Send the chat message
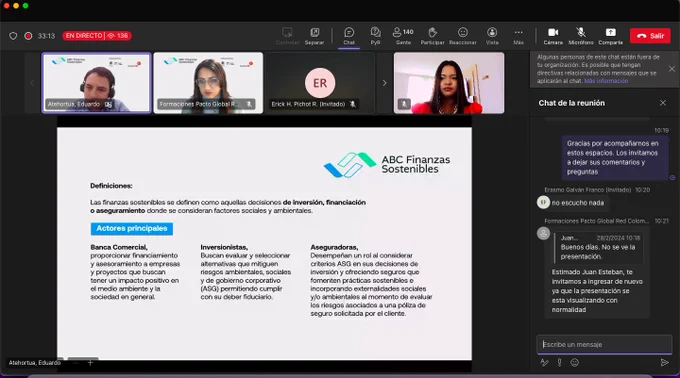Screen dimensions: 680x378 pyautogui.click(x=664, y=362)
